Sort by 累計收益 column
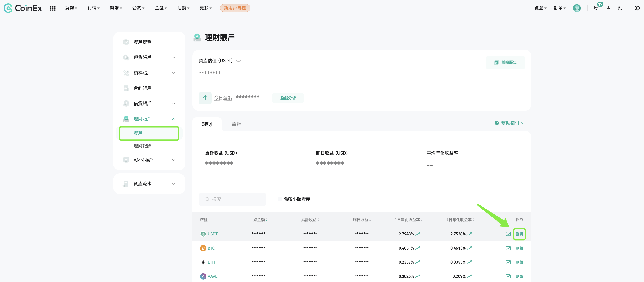644x282 pixels. click(310, 220)
